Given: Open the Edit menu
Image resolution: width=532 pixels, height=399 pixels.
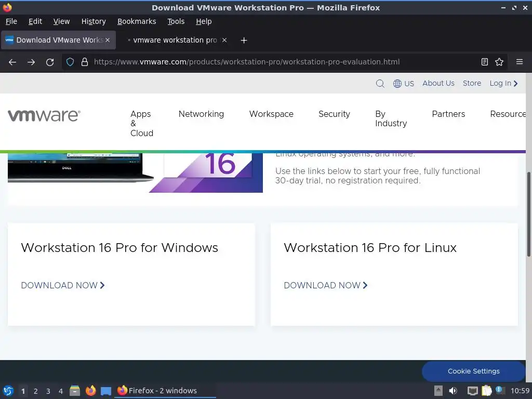Looking at the screenshot, I should (35, 21).
